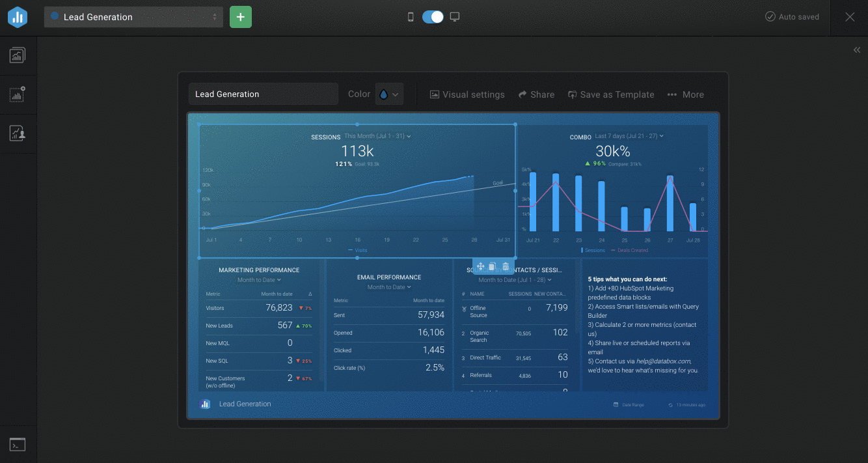Open Visual settings
This screenshot has height=463, width=868.
pos(467,94)
